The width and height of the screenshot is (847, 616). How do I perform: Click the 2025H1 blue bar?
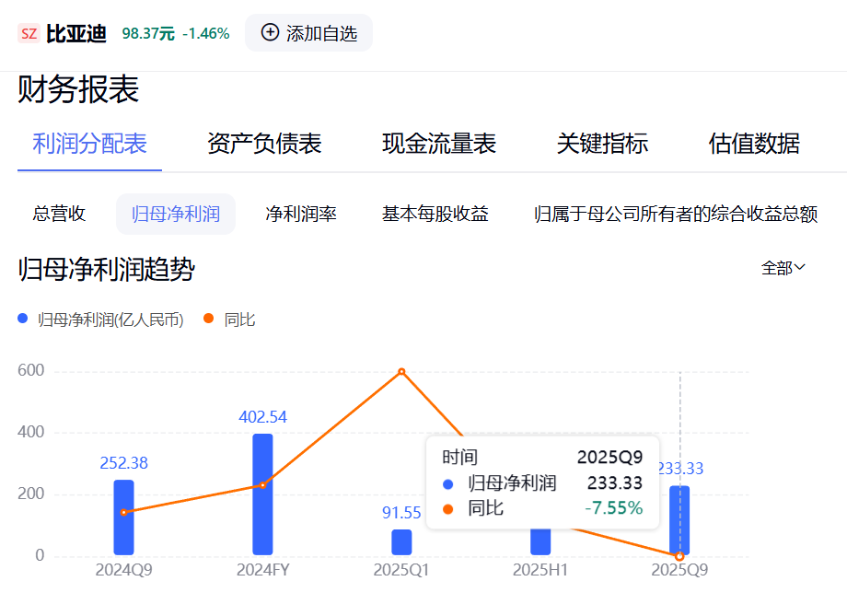(540, 542)
